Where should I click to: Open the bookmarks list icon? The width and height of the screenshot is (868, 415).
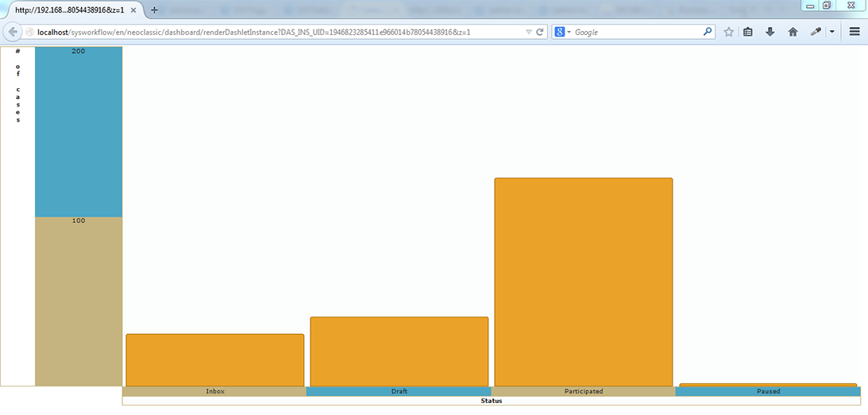pyautogui.click(x=748, y=32)
